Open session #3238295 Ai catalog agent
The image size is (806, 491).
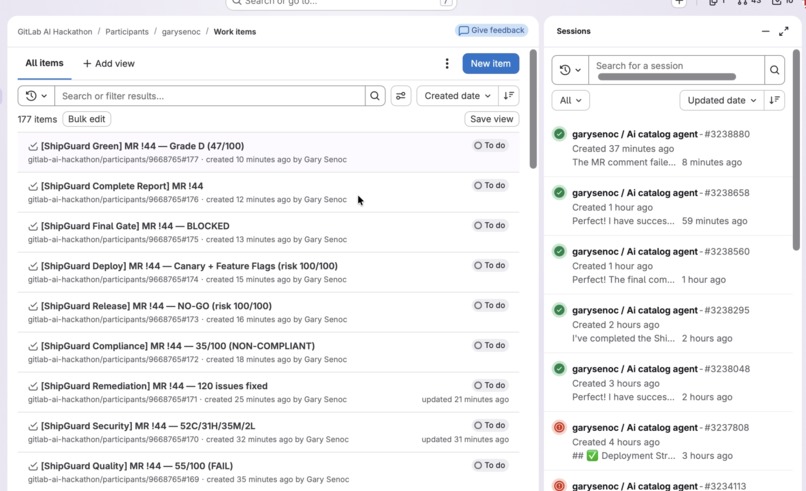661,310
